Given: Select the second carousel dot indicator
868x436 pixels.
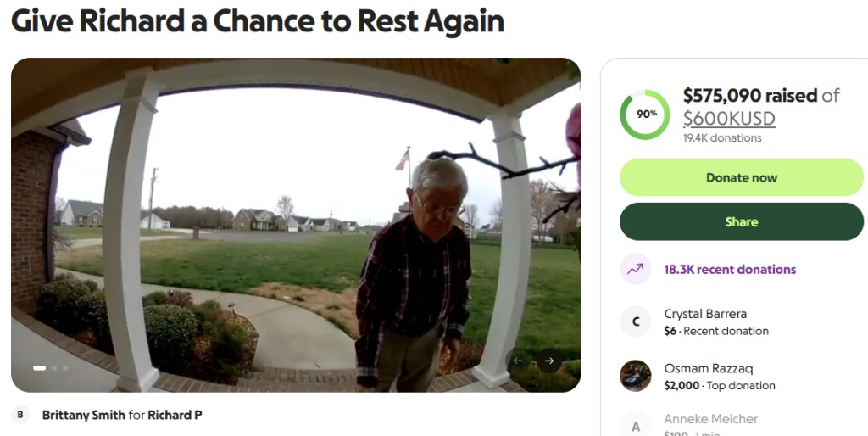Looking at the screenshot, I should [54, 368].
